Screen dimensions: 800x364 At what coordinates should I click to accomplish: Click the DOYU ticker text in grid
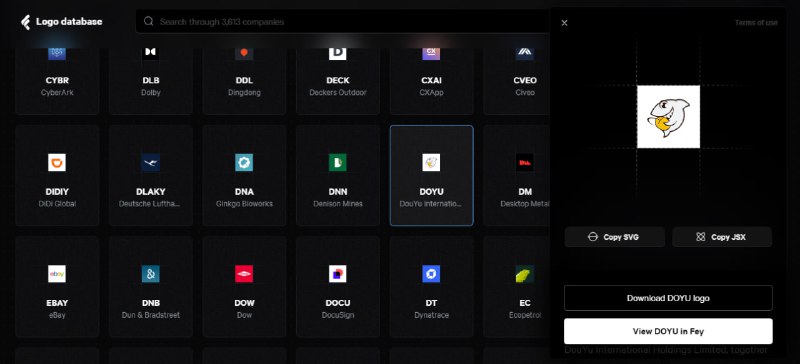pyautogui.click(x=431, y=191)
